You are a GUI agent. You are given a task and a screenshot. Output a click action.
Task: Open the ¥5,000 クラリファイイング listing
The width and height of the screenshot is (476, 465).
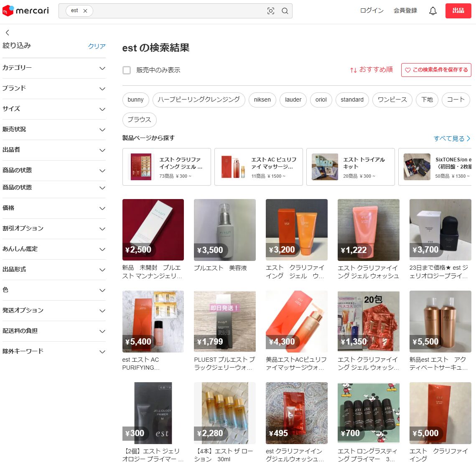(x=440, y=414)
